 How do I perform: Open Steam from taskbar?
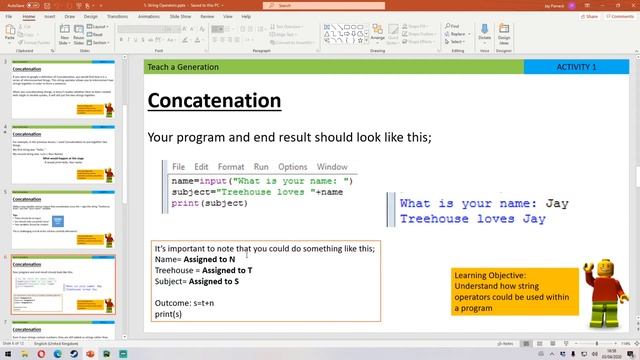74,354
